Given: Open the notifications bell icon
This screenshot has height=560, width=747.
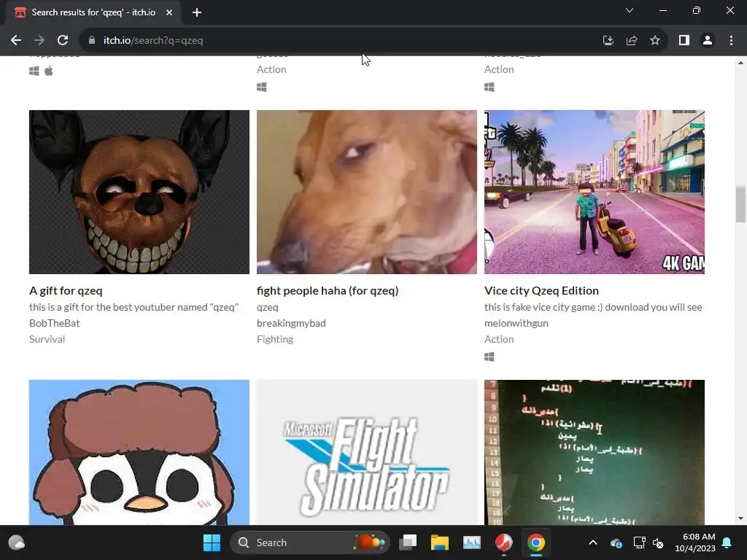Looking at the screenshot, I should click(727, 542).
